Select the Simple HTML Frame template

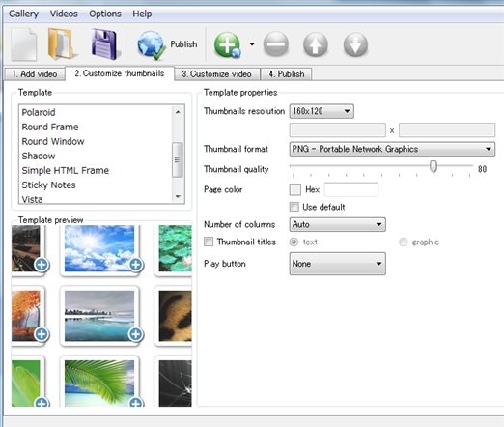coord(66,170)
